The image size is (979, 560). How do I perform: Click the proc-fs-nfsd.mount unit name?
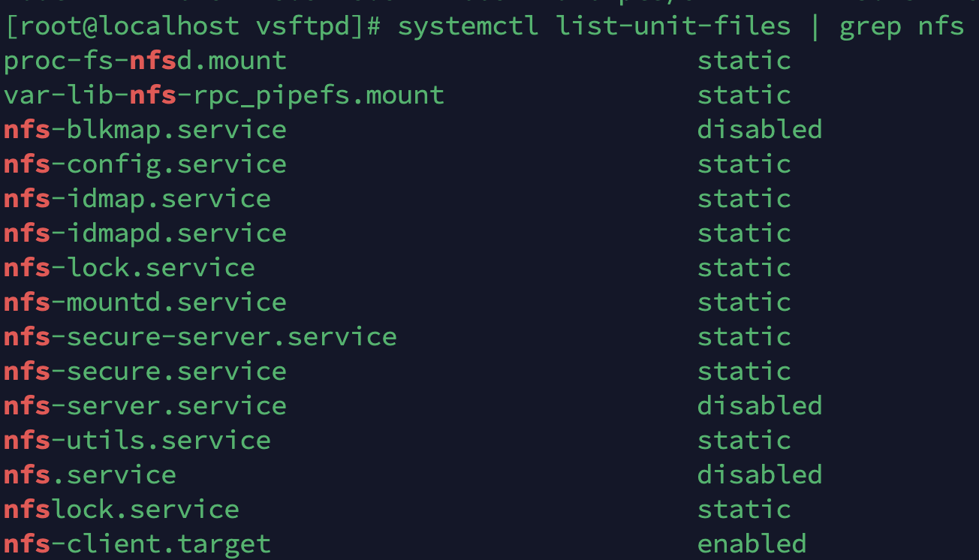(145, 61)
